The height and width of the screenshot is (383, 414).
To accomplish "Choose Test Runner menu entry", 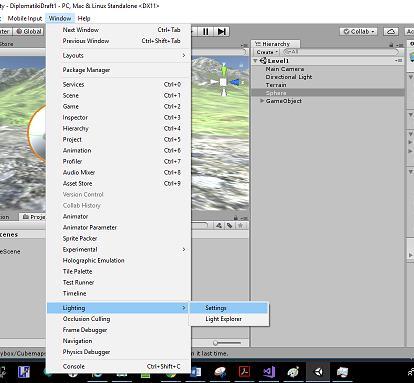I will [119, 282].
